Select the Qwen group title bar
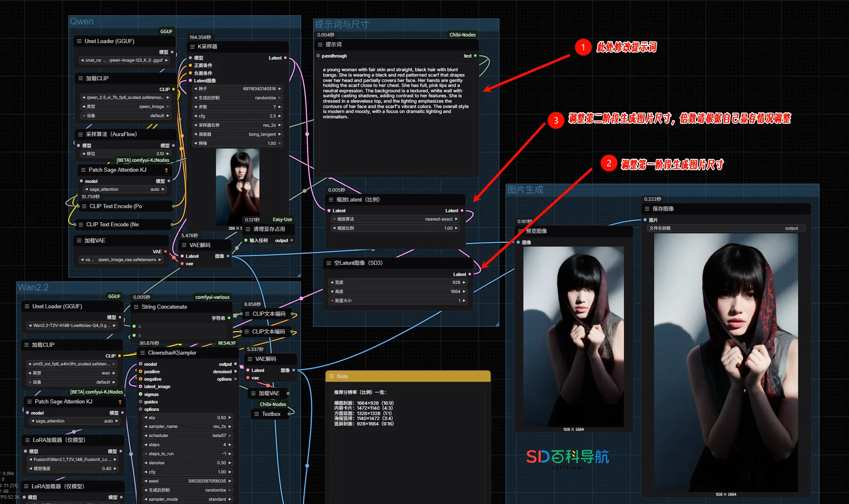This screenshot has height=504, width=849. click(x=82, y=21)
